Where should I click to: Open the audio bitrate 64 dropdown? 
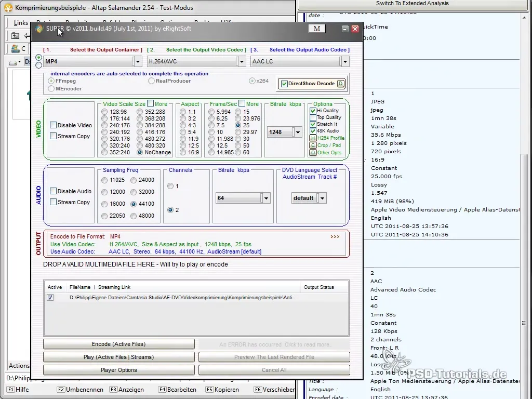266,198
